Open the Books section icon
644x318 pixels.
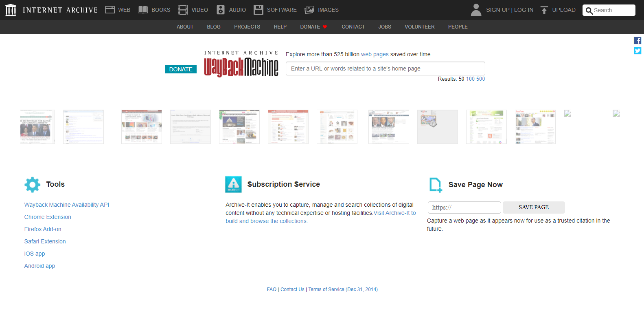point(143,10)
